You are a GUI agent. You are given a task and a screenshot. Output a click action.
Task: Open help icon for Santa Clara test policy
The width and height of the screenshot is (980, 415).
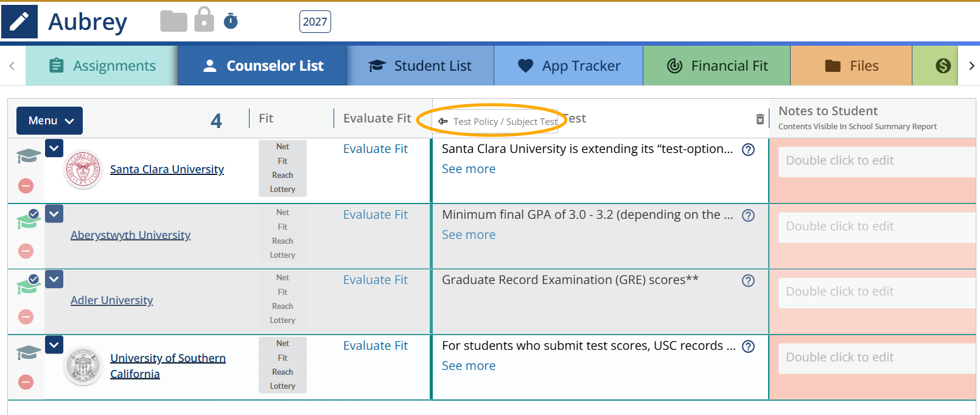749,150
